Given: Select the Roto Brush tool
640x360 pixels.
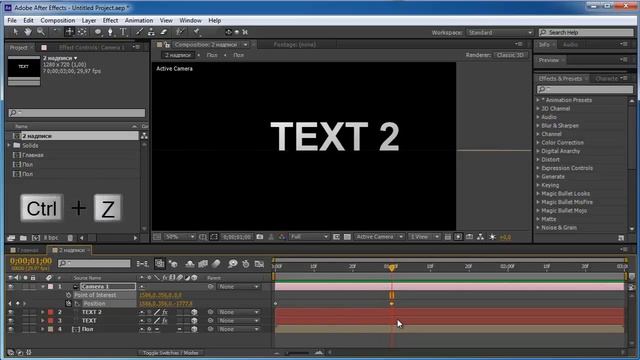Looking at the screenshot, I should pyautogui.click(x=180, y=32).
